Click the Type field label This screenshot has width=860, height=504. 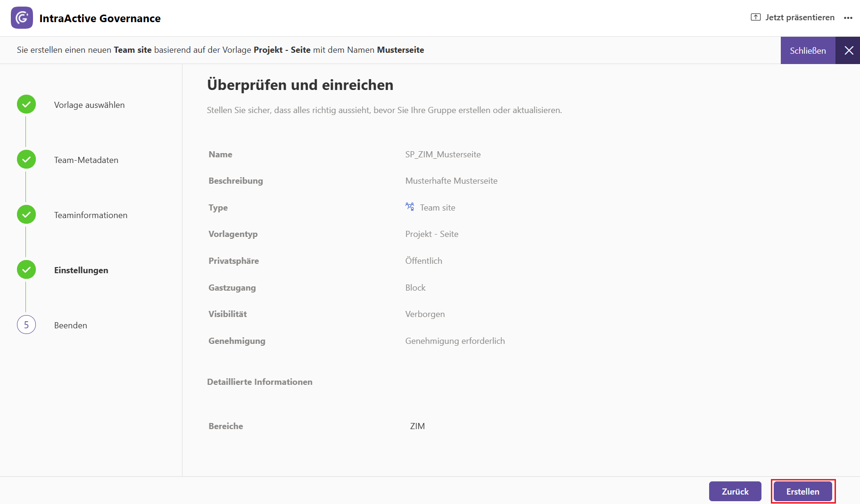click(218, 208)
